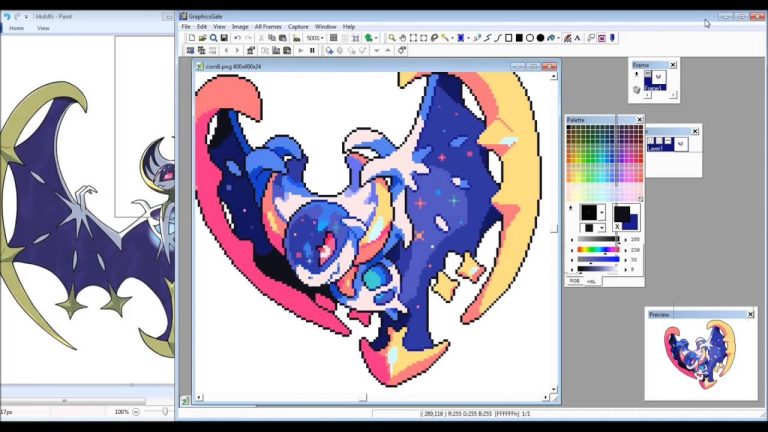
Task: Go to the next frame arrow
Action: click(237, 50)
